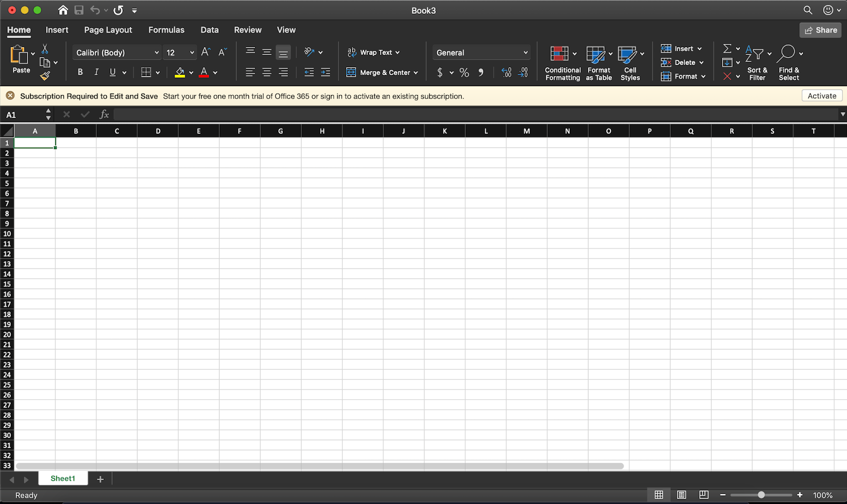
Task: Increase font size with large A icon
Action: tap(205, 52)
